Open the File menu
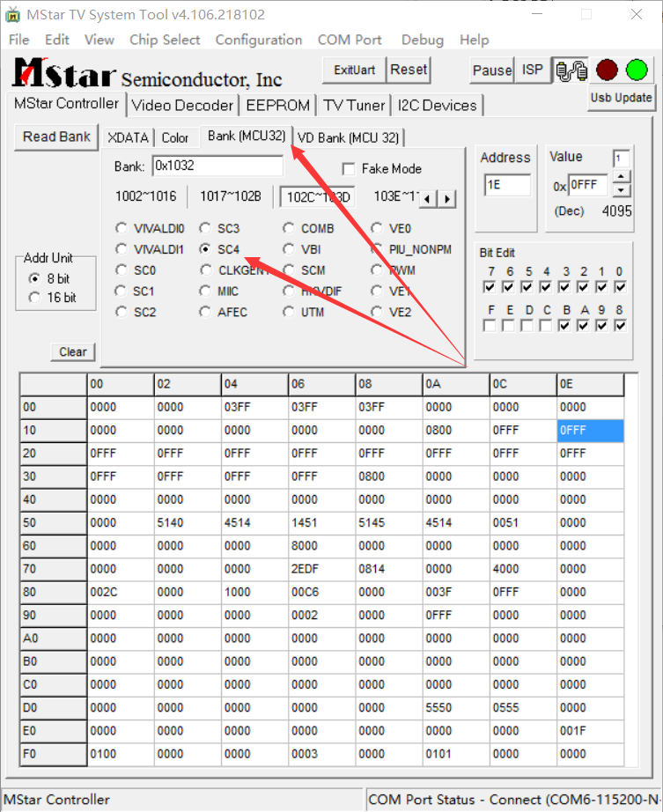 coord(19,40)
